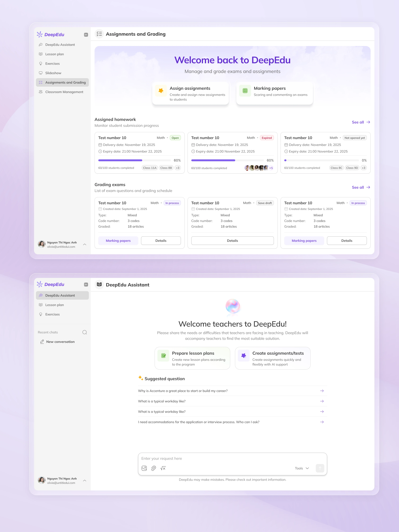This screenshot has height=532, width=399.
Task: Click the "Welcome back to DeepEdu" heading
Action: 232,60
